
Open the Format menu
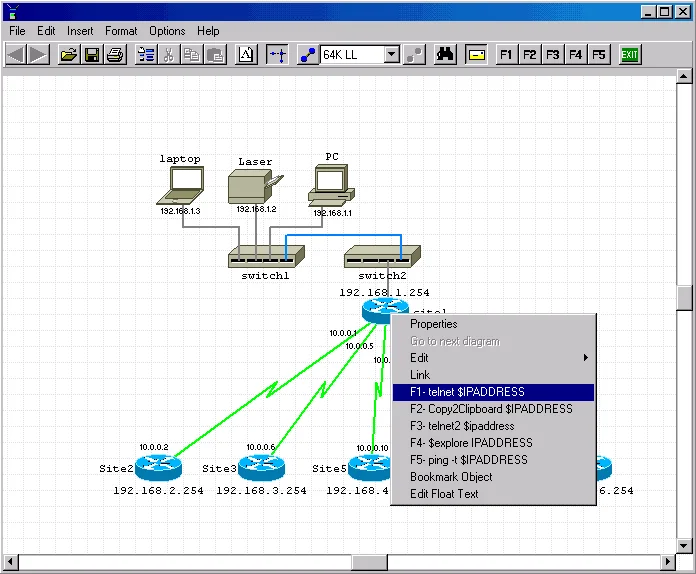pos(121,31)
